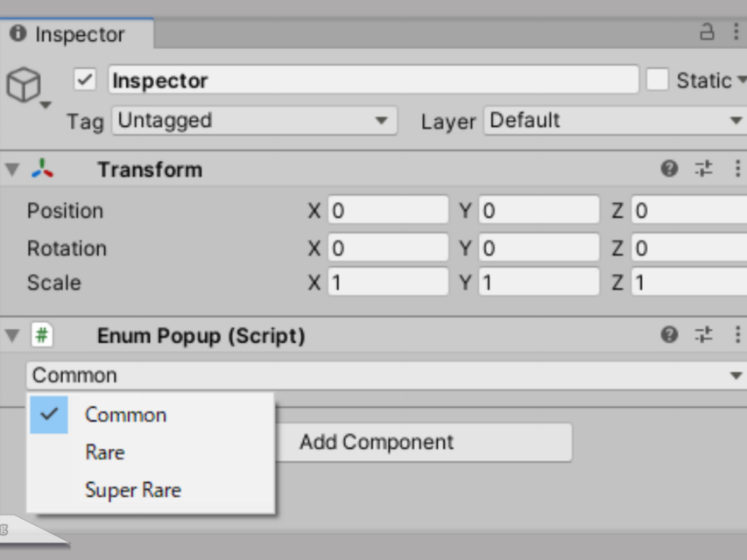Collapse the Enum Popup script foldout
Screen dimensions: 747x560
12,335
